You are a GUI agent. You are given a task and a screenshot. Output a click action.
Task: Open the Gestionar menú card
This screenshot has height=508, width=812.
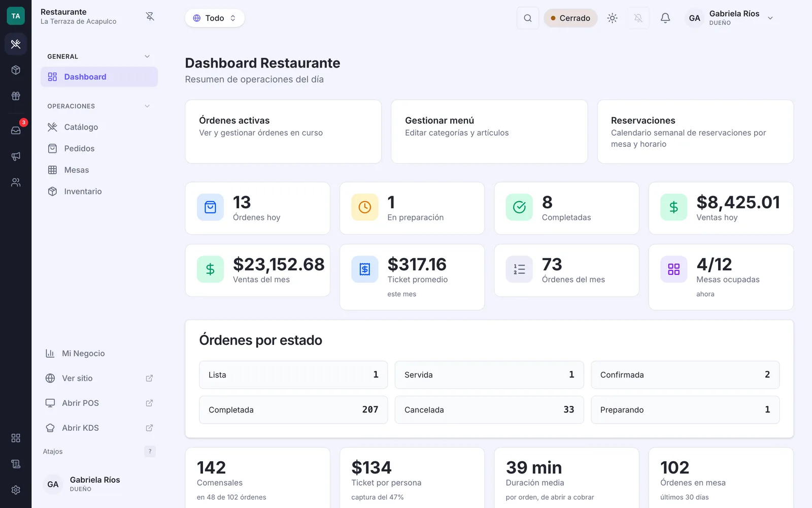[489, 132]
